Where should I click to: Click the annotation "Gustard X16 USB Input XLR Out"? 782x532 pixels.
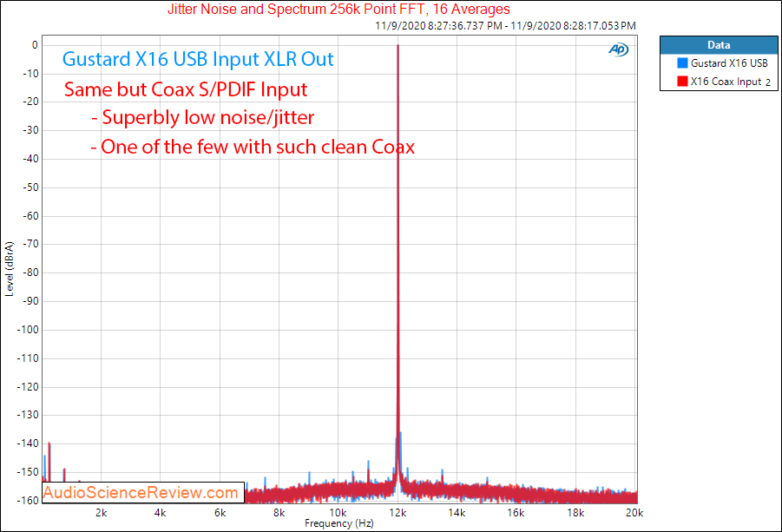tap(198, 59)
